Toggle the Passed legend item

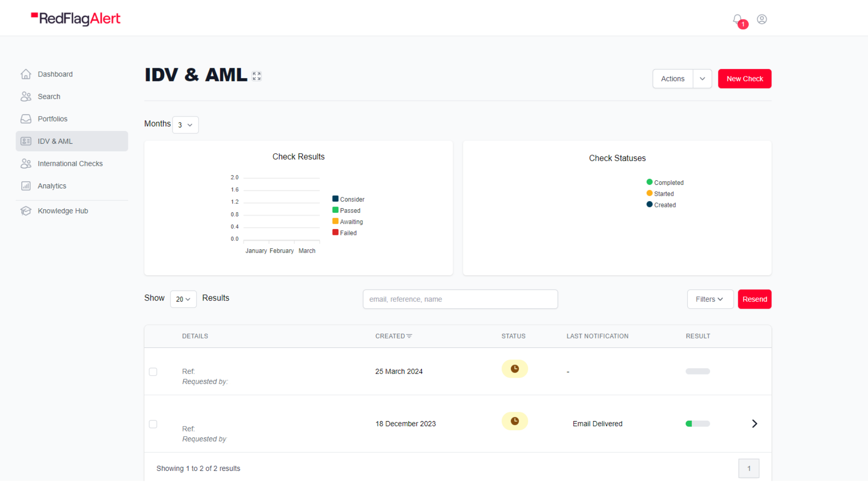point(346,211)
